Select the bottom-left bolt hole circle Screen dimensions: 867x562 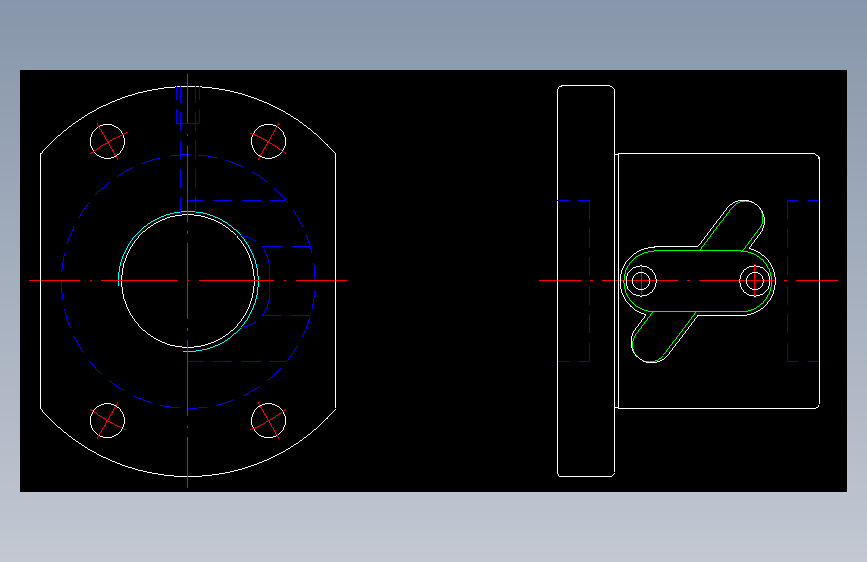coord(107,420)
